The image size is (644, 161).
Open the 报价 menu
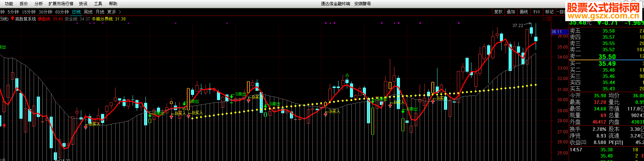24,3
